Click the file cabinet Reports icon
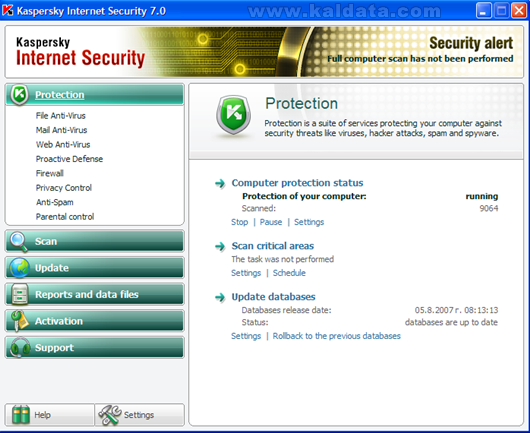Viewport: 530px width, 433px height. [19, 294]
